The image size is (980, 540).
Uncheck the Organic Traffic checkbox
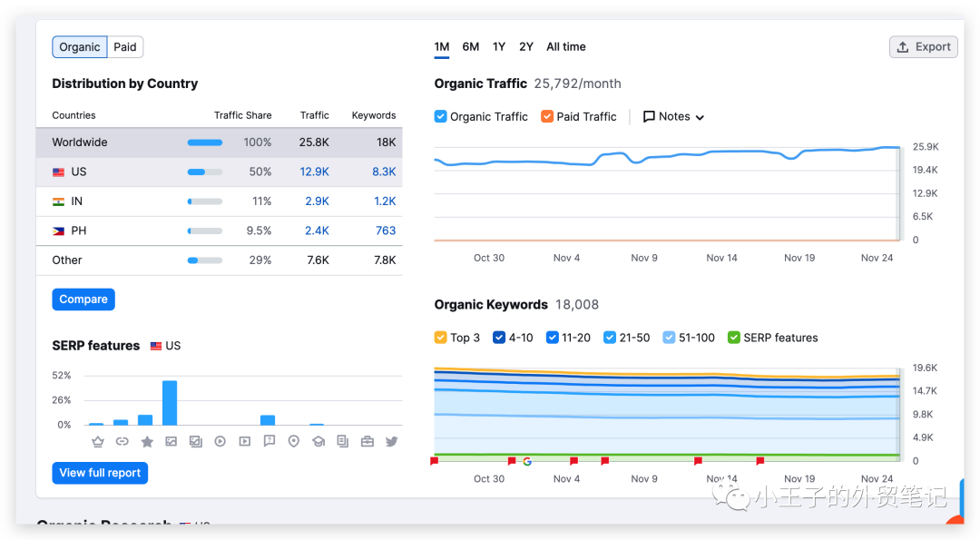pyautogui.click(x=441, y=116)
